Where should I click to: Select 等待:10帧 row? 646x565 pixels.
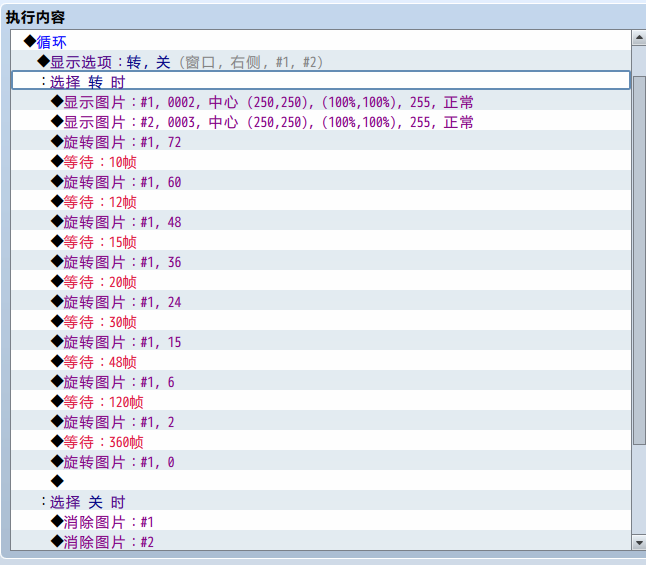pos(321,161)
